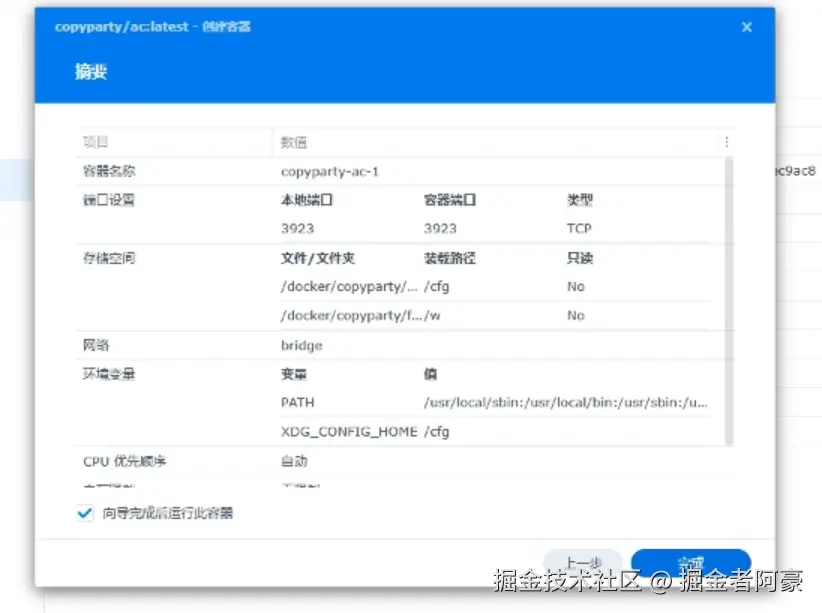Image resolution: width=822 pixels, height=613 pixels.
Task: Click the 类型 sub-header in port settings
Action: 580,200
